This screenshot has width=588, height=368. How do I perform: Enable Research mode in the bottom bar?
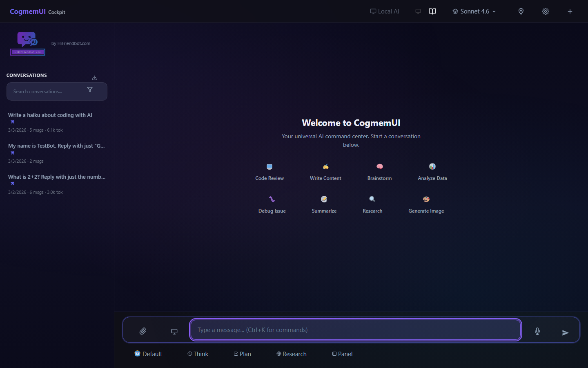(x=292, y=354)
